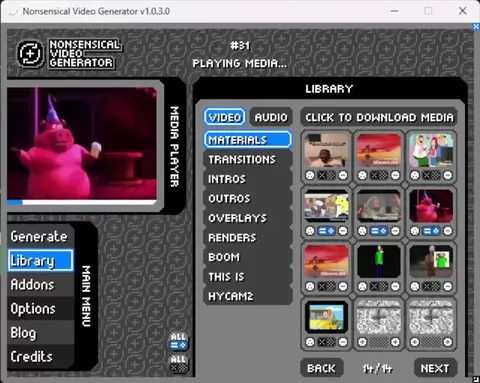Click the face icon under the third-row red sunset clip
The image size is (480, 383).
[x=310, y=286]
